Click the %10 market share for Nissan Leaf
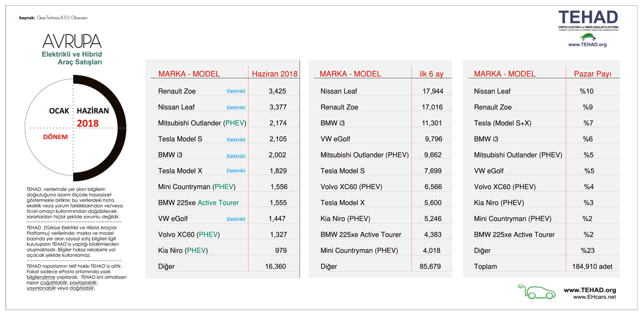This screenshot has width=644, height=316. click(x=587, y=91)
